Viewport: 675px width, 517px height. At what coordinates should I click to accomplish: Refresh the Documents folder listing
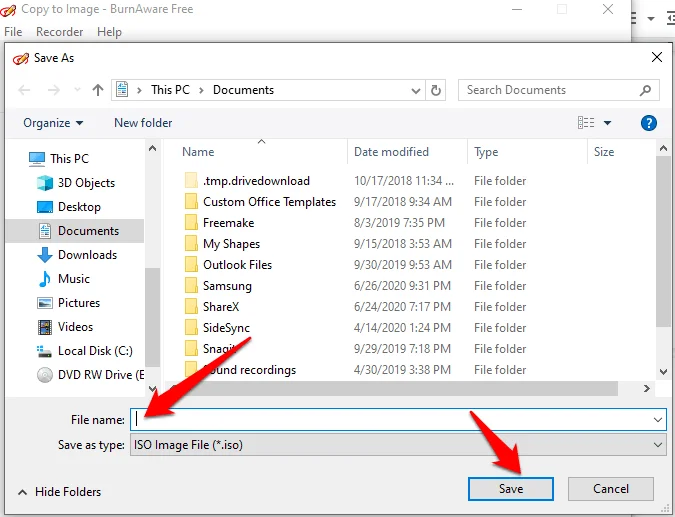pyautogui.click(x=436, y=90)
